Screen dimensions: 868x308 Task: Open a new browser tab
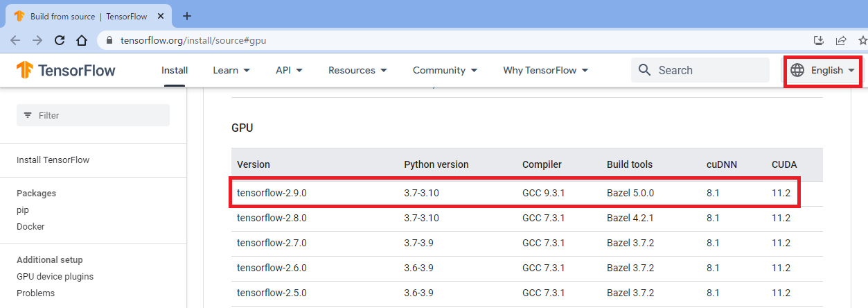click(x=186, y=16)
